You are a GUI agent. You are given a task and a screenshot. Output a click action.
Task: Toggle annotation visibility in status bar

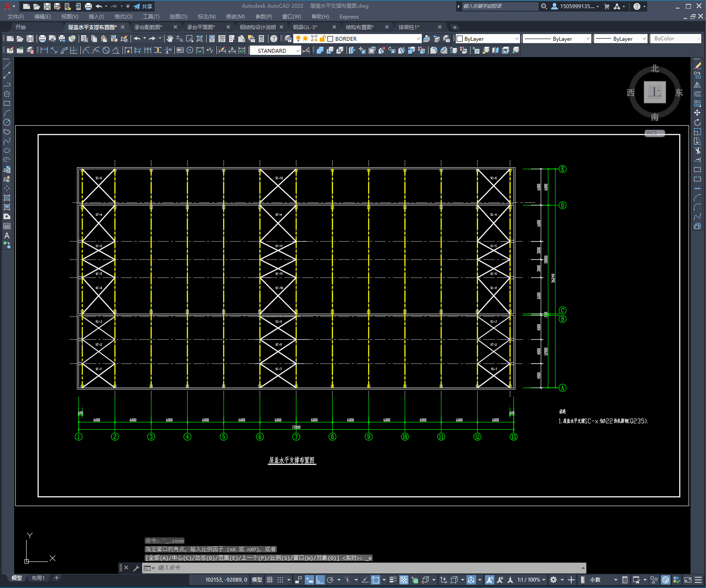(489, 580)
